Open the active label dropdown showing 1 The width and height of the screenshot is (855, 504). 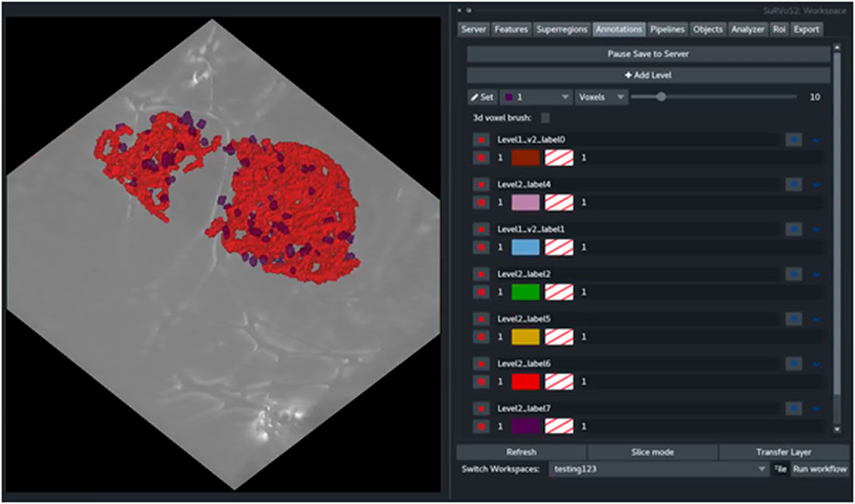click(x=536, y=97)
